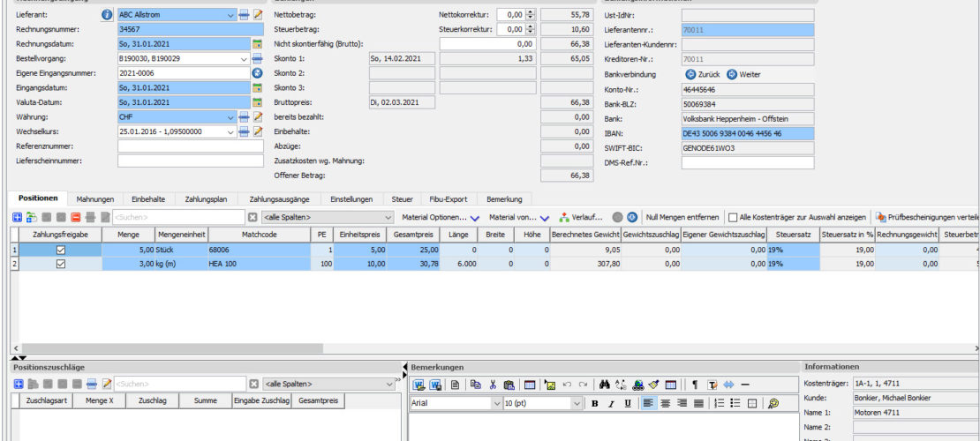Click the zoom magnifier icon in Bemerkungen toolbar

(773, 404)
